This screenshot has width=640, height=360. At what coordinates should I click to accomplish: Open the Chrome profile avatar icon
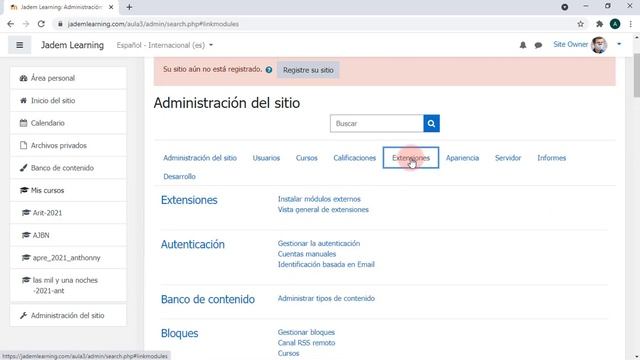(x=615, y=24)
